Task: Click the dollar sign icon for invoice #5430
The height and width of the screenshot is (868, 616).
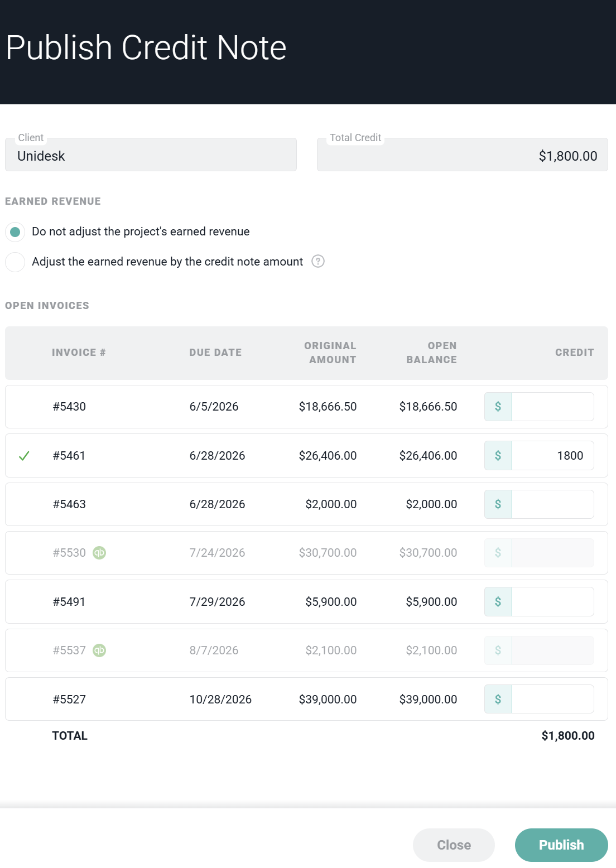Action: (x=498, y=407)
